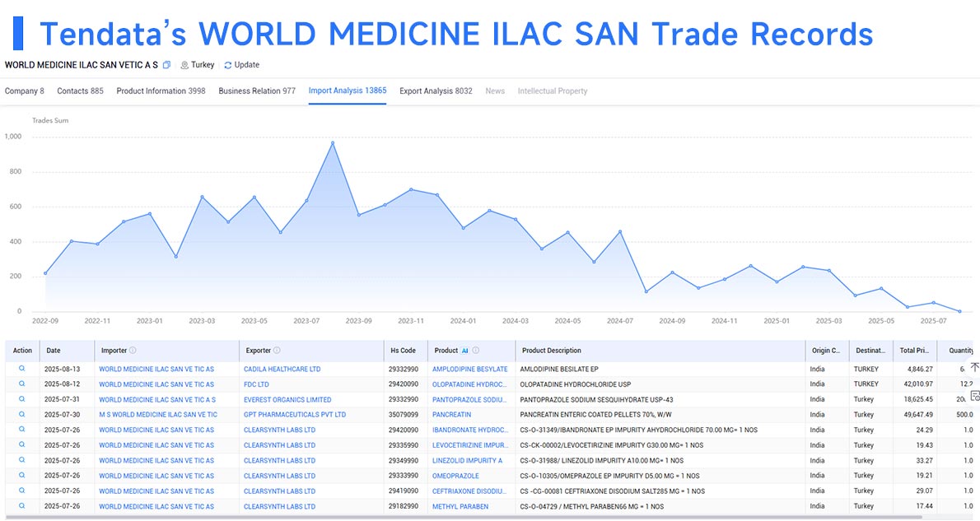Copy company name with the copy icon
The width and height of the screenshot is (980, 521).
[166, 65]
